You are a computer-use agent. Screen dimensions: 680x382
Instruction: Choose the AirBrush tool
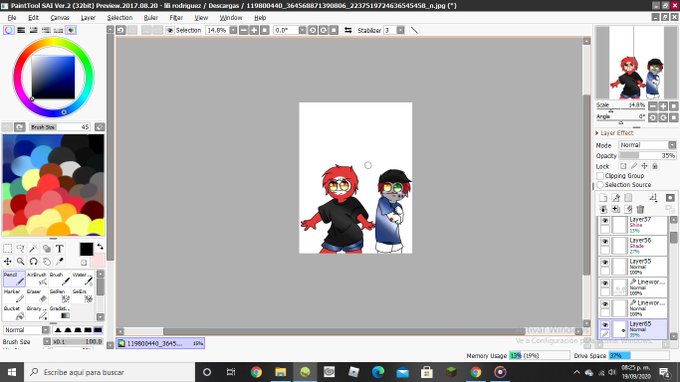coord(36,279)
